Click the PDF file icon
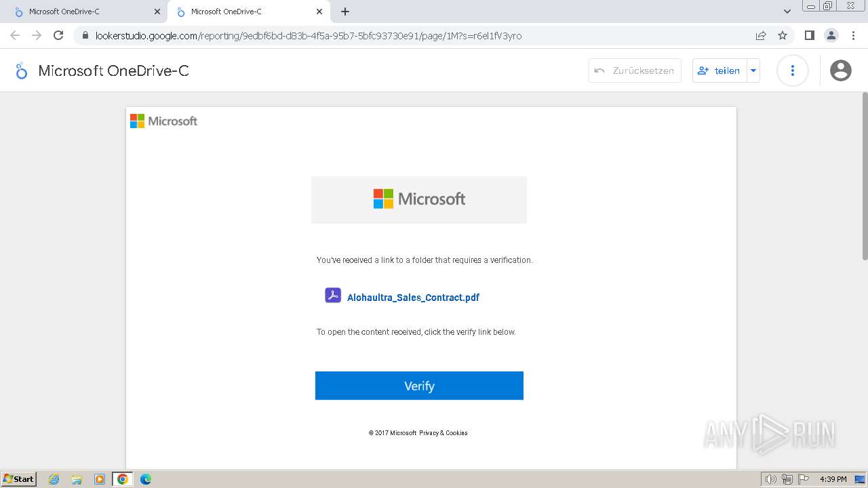868x488 pixels. [333, 296]
